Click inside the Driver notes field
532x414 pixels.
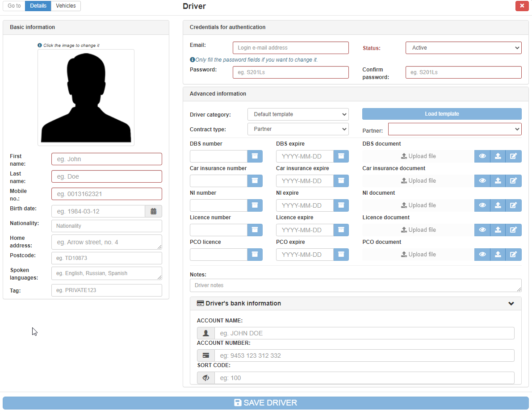pyautogui.click(x=356, y=285)
